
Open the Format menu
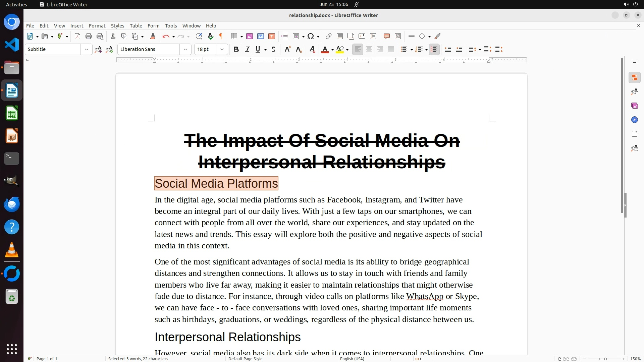click(x=97, y=26)
